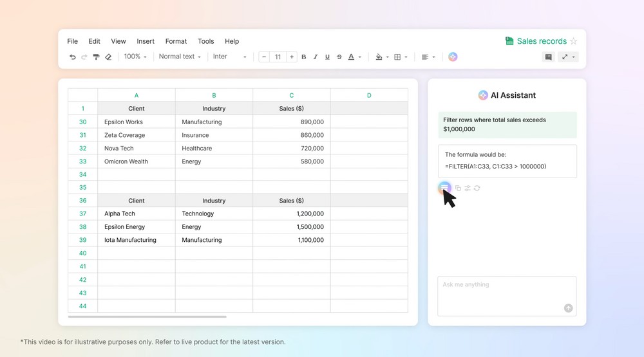Copy the AI formula response
644x357 pixels.
(x=458, y=188)
